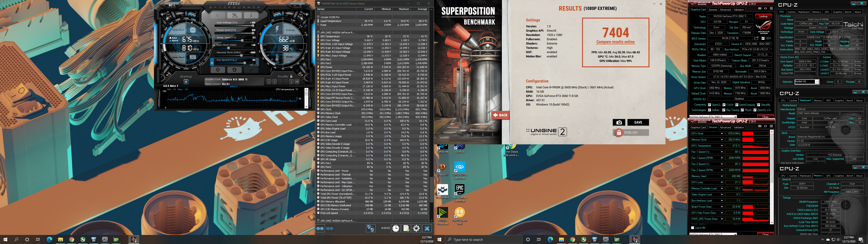
Task: Click the locked PUBLISH button
Action: (x=631, y=132)
